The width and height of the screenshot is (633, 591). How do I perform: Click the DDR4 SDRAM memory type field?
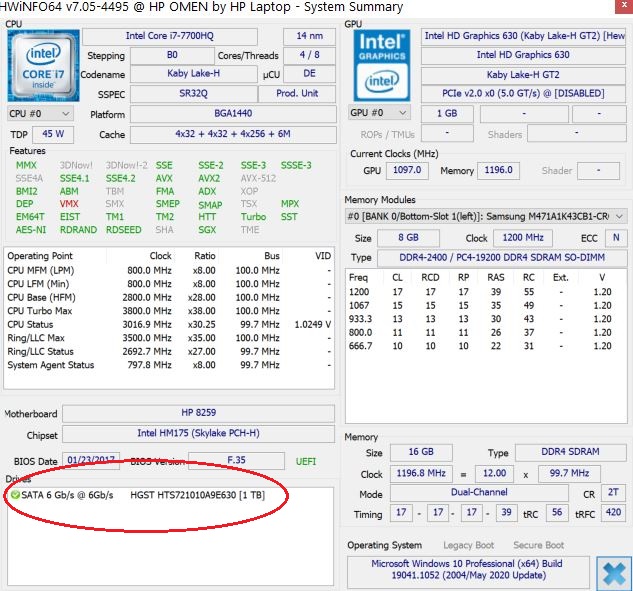[570, 452]
